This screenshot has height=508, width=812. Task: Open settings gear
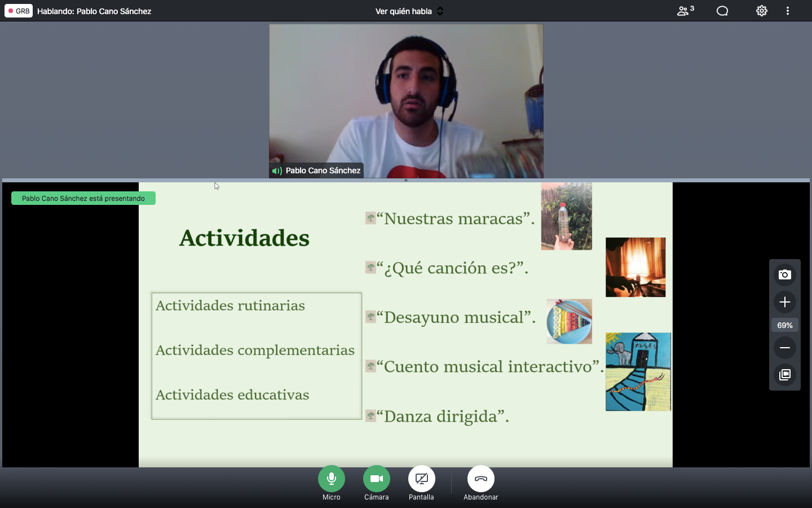762,11
